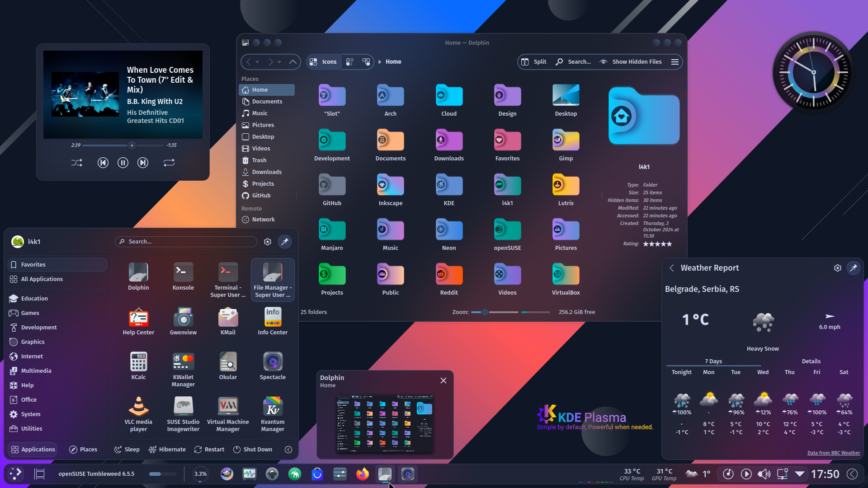The width and height of the screenshot is (868, 488).
Task: Open the Dolphin hamburger menu
Action: tap(675, 62)
